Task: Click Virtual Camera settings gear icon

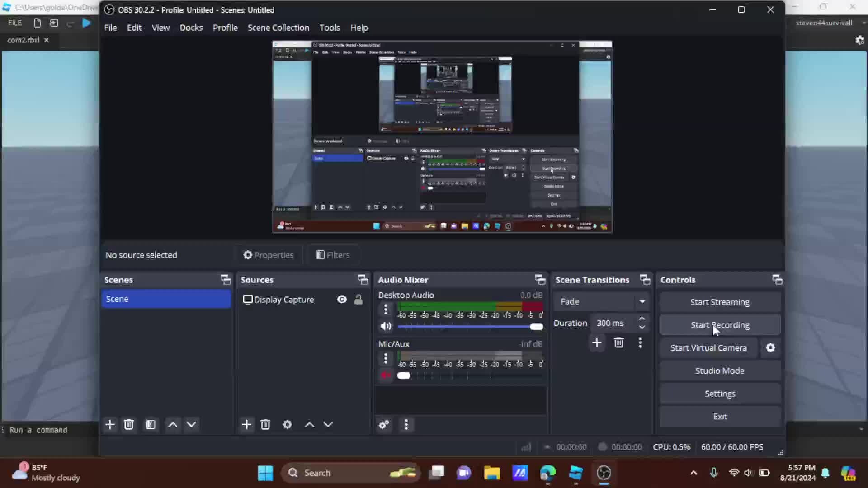Action: (770, 347)
